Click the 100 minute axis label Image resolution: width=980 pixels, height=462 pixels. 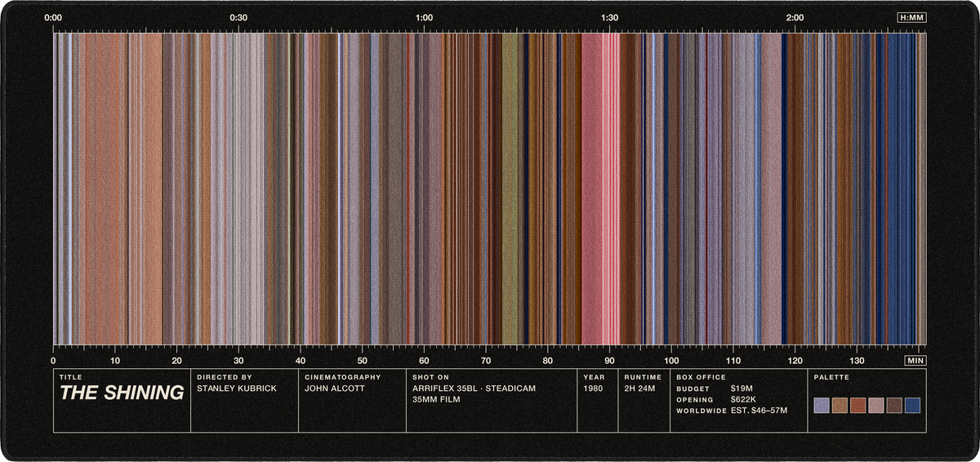point(671,360)
